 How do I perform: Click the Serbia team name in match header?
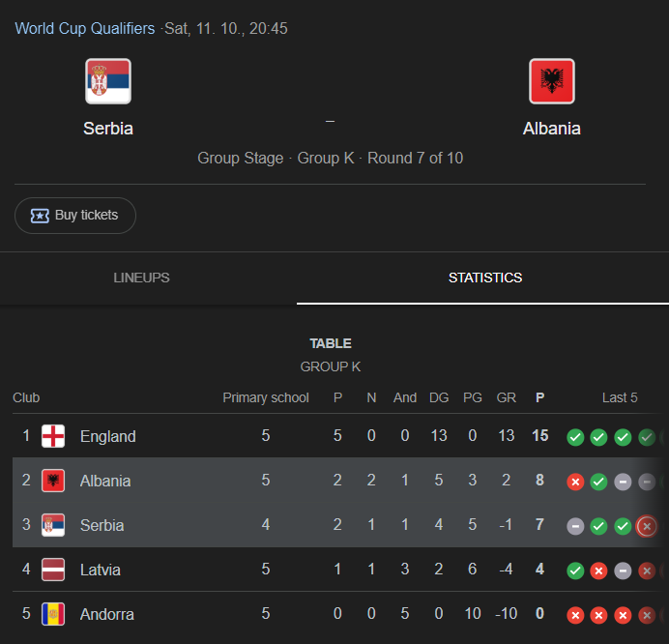[108, 129]
